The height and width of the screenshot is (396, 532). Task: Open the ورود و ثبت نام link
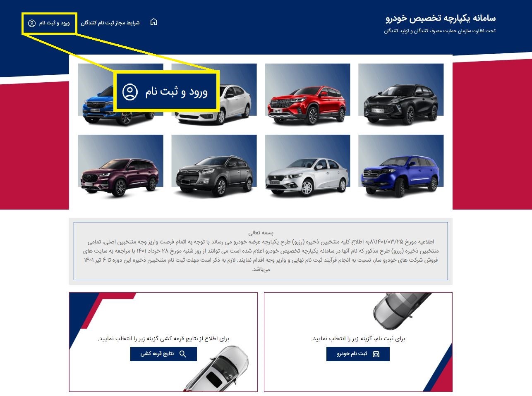pyautogui.click(x=49, y=23)
